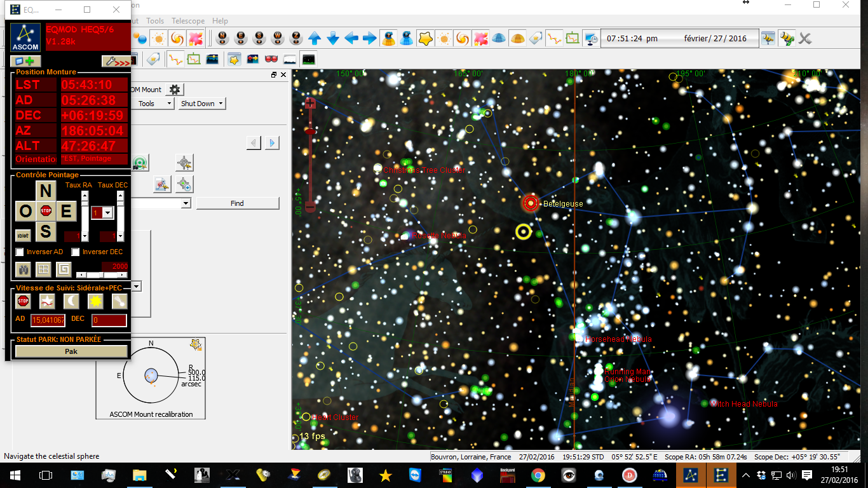Toggle the orange dome grid icon
Viewport: 868px width, 488px height.
click(517, 38)
